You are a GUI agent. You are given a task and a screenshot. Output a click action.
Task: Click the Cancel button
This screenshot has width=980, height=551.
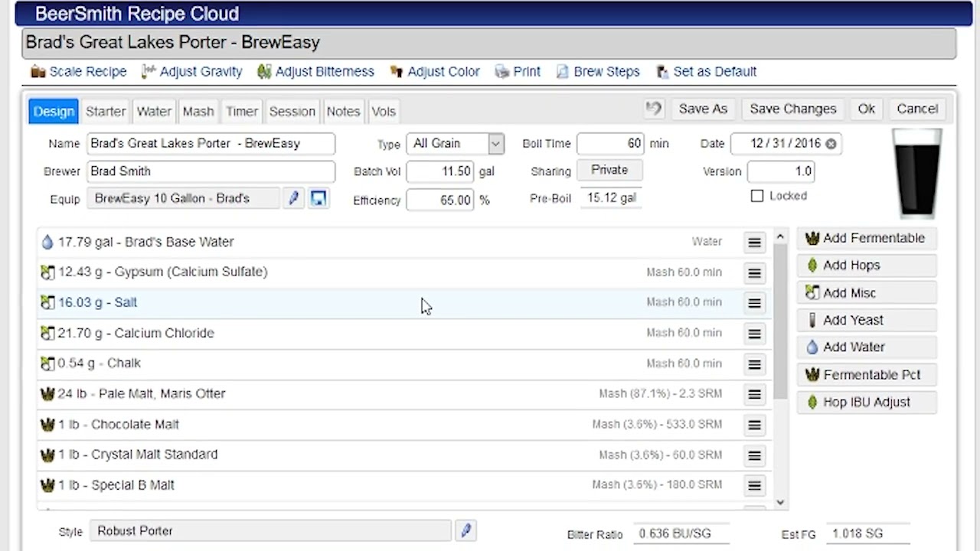[x=917, y=109]
